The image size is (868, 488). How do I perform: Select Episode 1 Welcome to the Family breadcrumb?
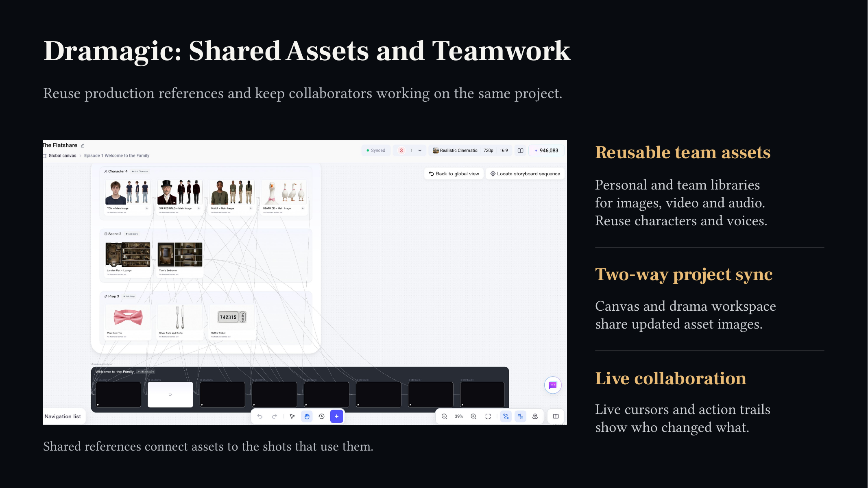click(117, 156)
